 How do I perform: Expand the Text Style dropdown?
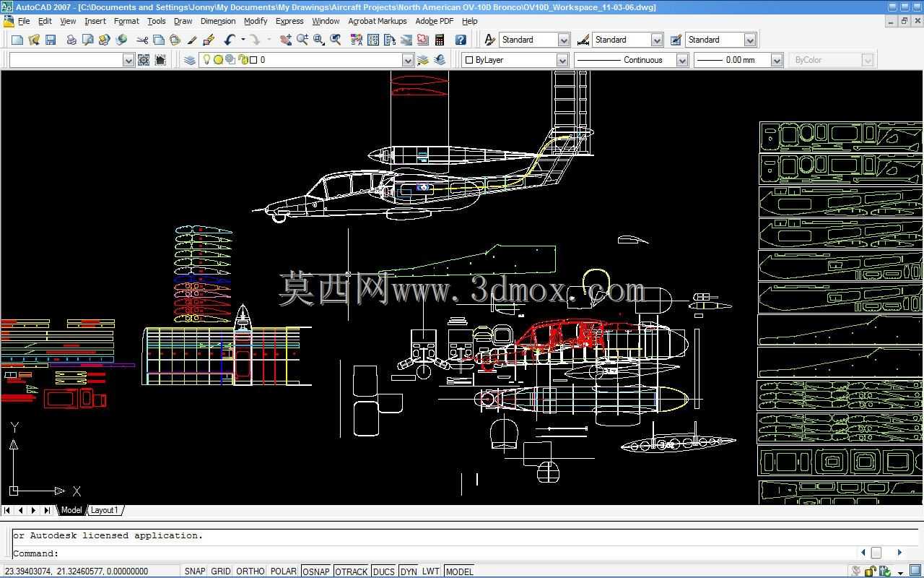(x=564, y=40)
